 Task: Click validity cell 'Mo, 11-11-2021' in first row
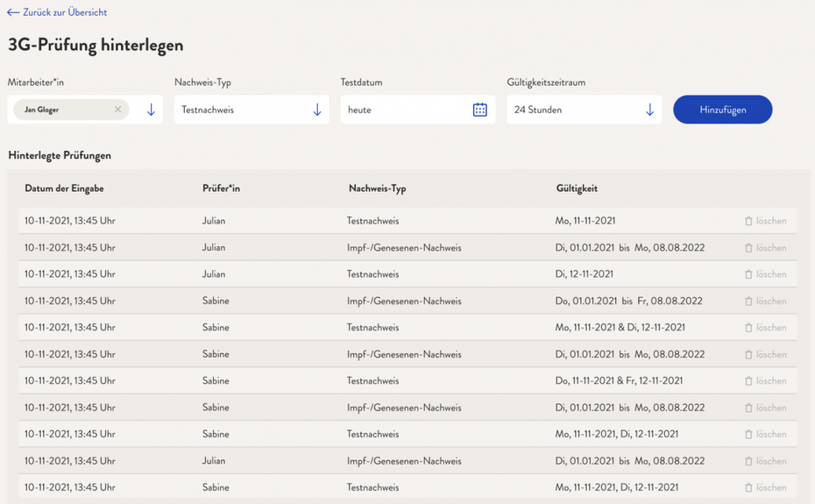(585, 221)
